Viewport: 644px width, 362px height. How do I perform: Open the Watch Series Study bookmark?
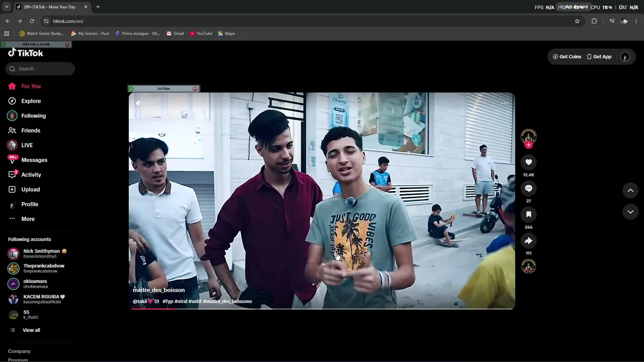pos(41,34)
